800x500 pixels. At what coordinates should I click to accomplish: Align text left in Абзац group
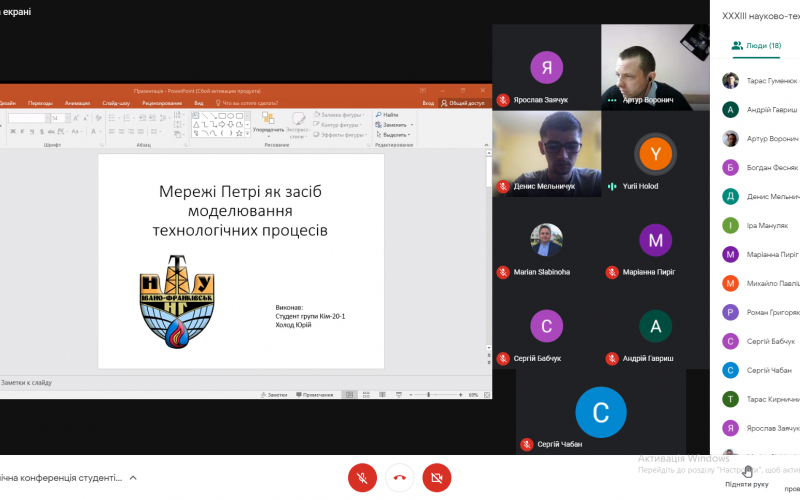[112, 132]
